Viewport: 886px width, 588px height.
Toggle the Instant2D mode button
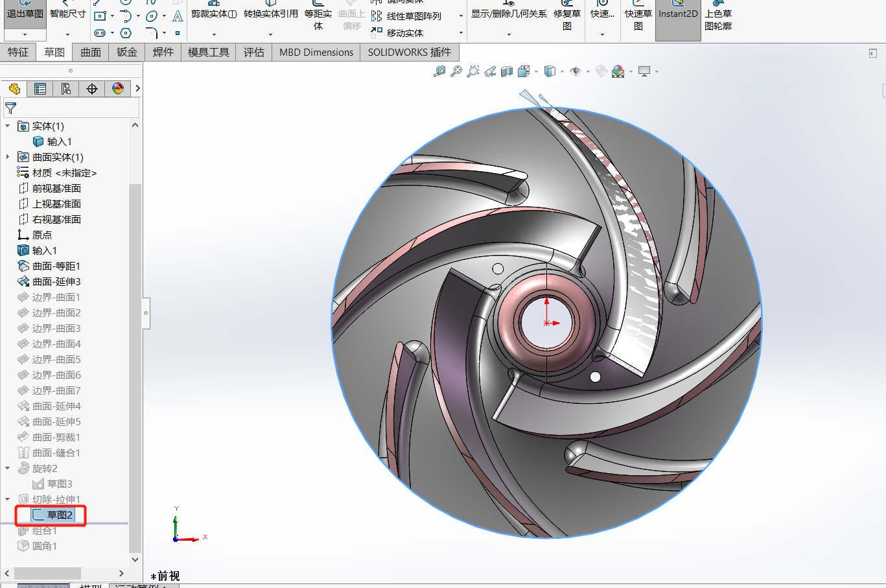678,14
